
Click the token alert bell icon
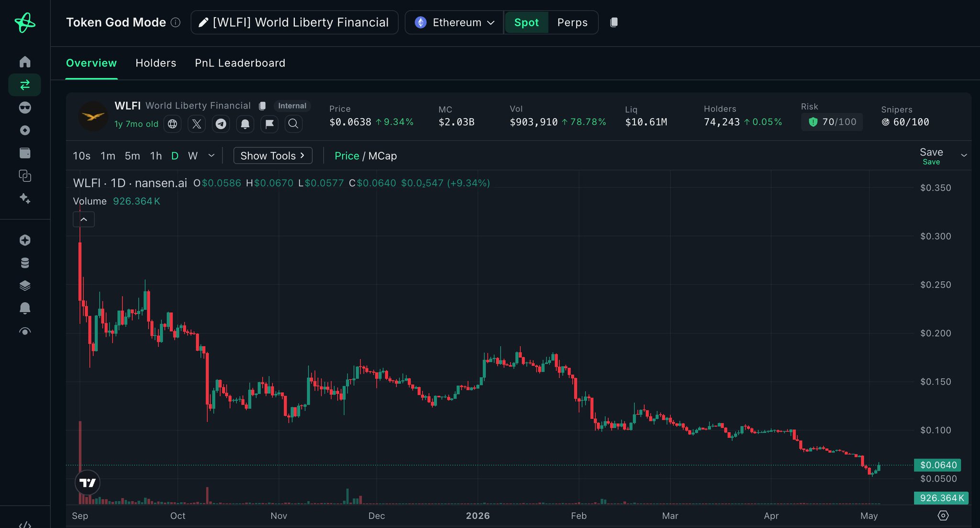click(x=245, y=124)
